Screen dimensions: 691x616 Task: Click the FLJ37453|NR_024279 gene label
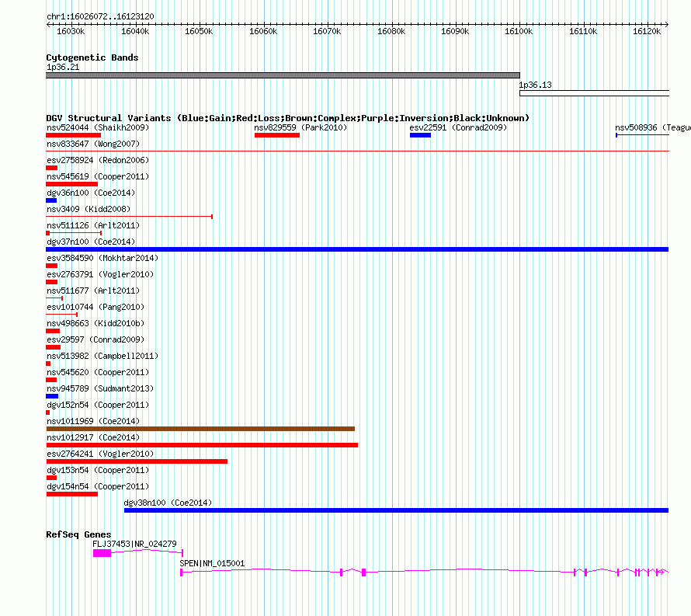point(134,544)
